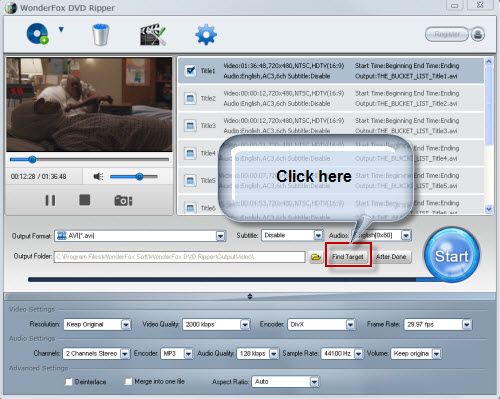This screenshot has width=500, height=399.
Task: Click the Find Target button
Action: point(348,257)
